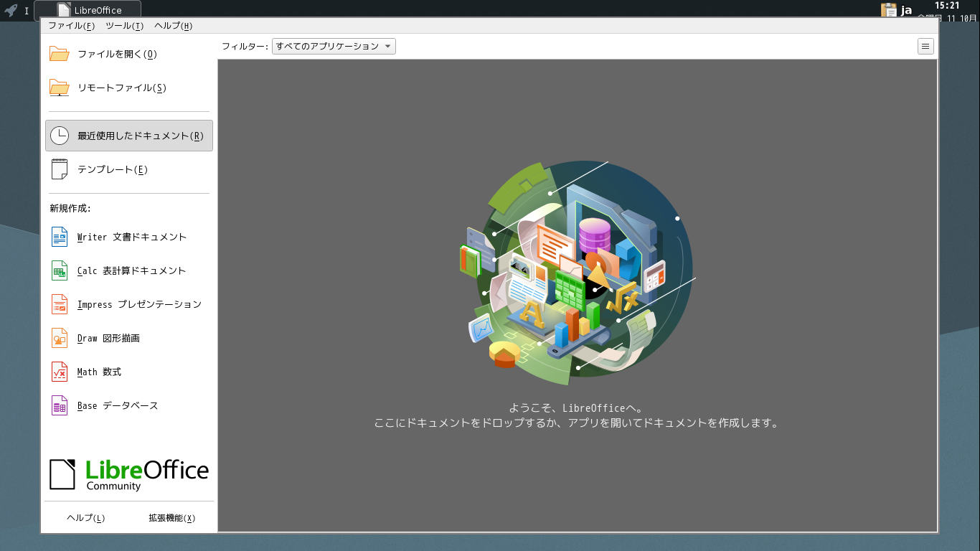Viewport: 980px width, 551px height.
Task: Create a new Base データベース
Action: point(129,405)
